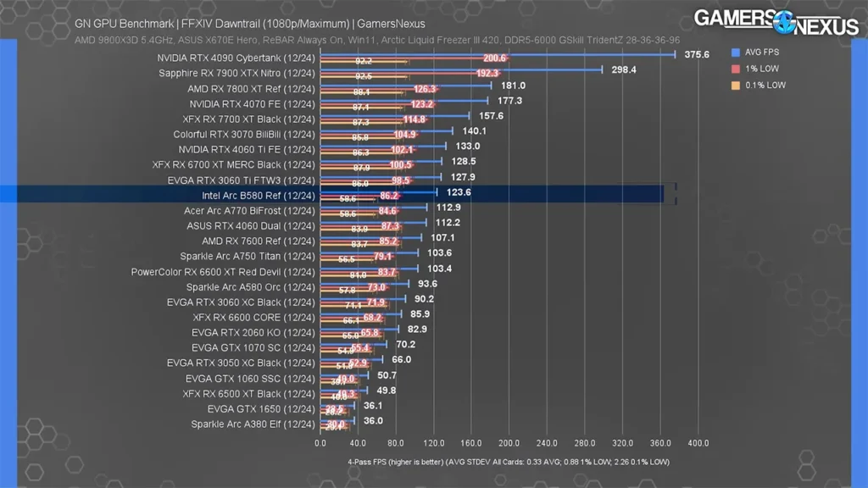
Task: Click the 'Sparkle Arc A580 Orc (12/24)' label
Action: pos(250,287)
